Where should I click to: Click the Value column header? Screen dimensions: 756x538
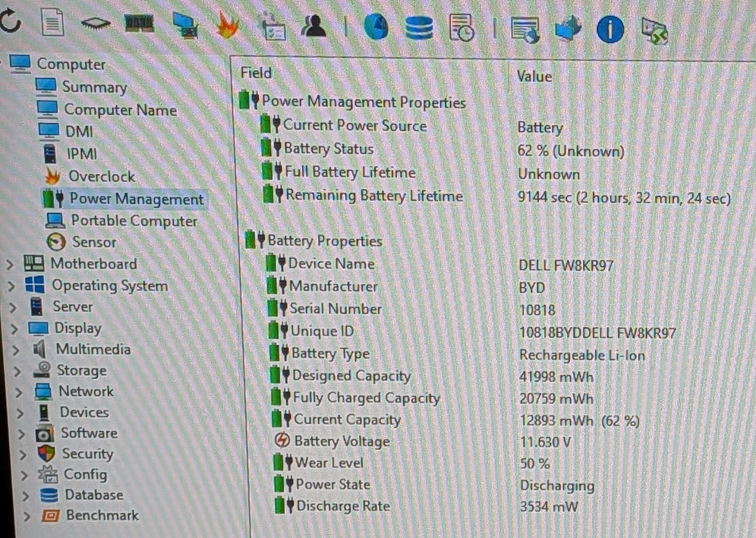tap(534, 76)
